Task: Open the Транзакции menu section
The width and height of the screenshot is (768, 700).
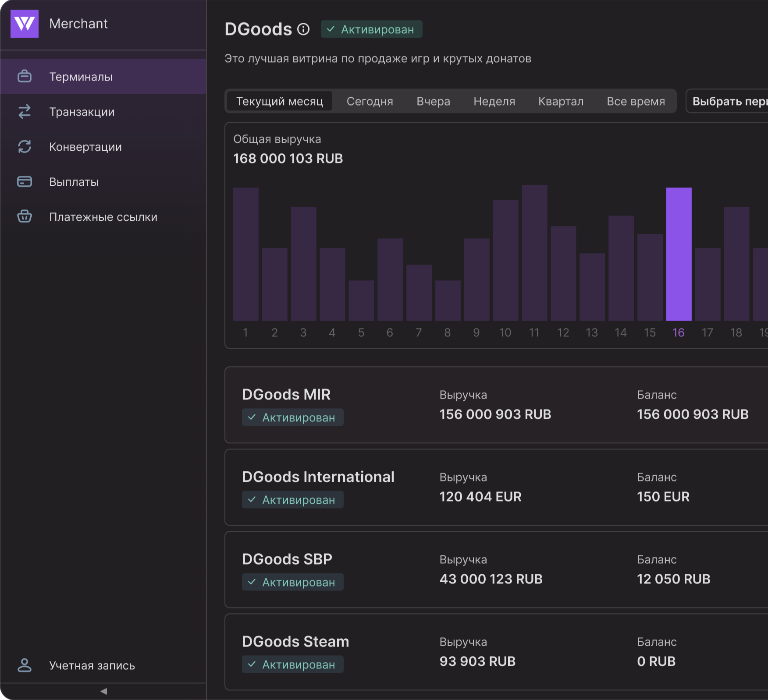Action: [x=82, y=112]
